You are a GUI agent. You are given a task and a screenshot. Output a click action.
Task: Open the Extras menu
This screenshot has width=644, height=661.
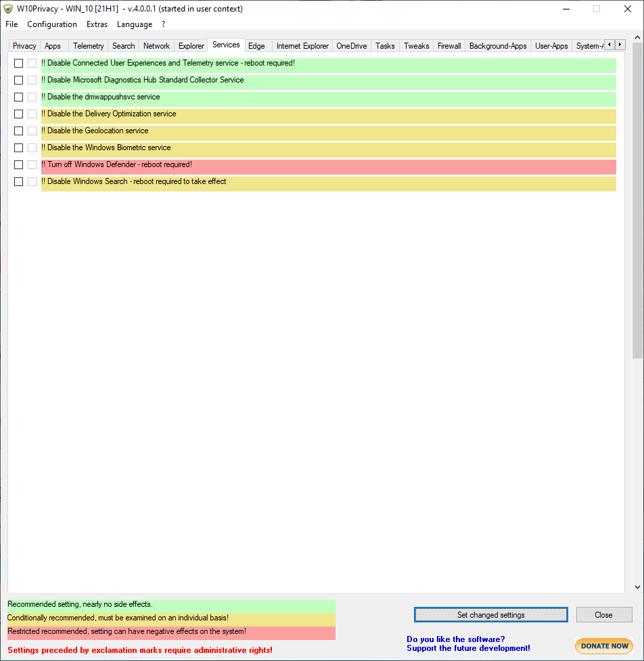click(x=97, y=24)
